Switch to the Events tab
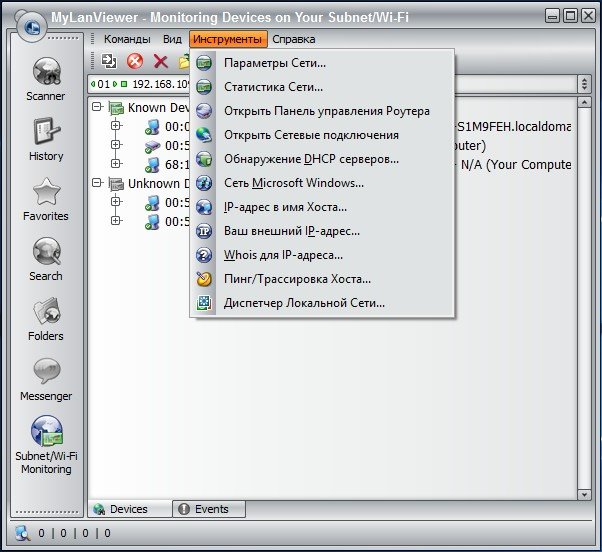 coord(209,509)
